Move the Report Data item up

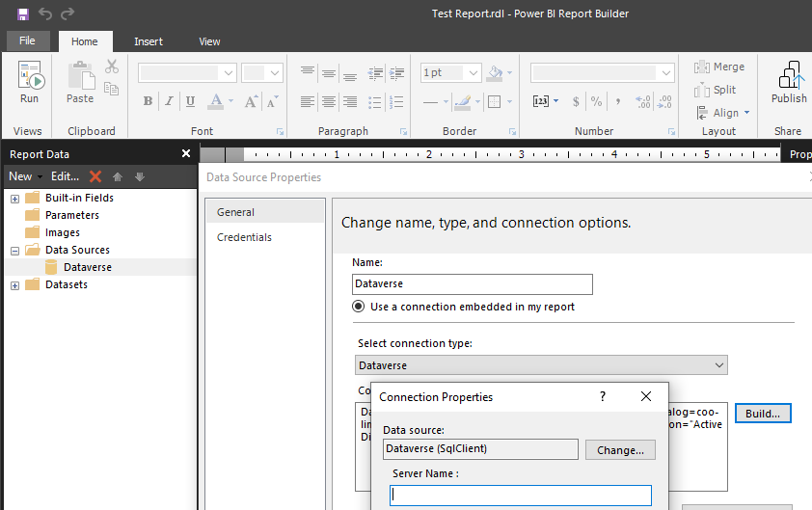(x=118, y=176)
